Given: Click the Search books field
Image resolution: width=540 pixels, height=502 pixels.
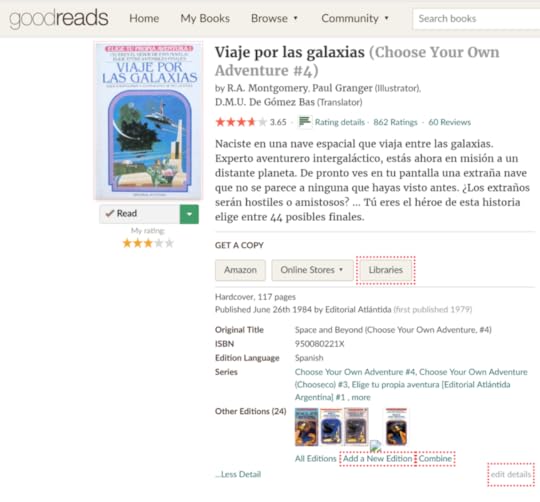Looking at the screenshot, I should (476, 19).
